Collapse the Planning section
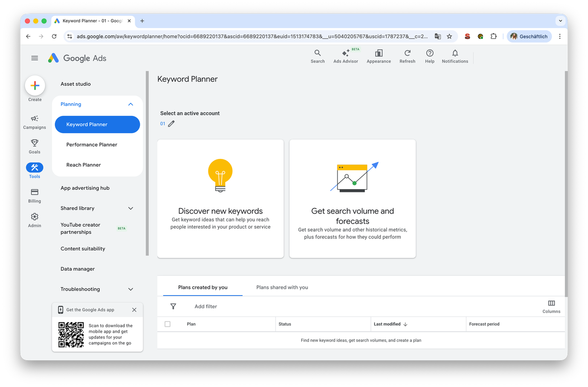588x387 pixels. [x=131, y=104]
